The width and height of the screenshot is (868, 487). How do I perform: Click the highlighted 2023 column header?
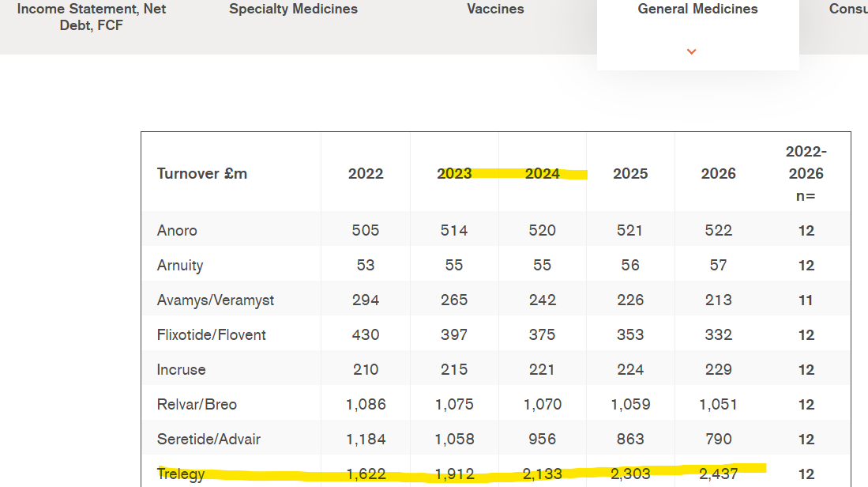[x=454, y=173]
